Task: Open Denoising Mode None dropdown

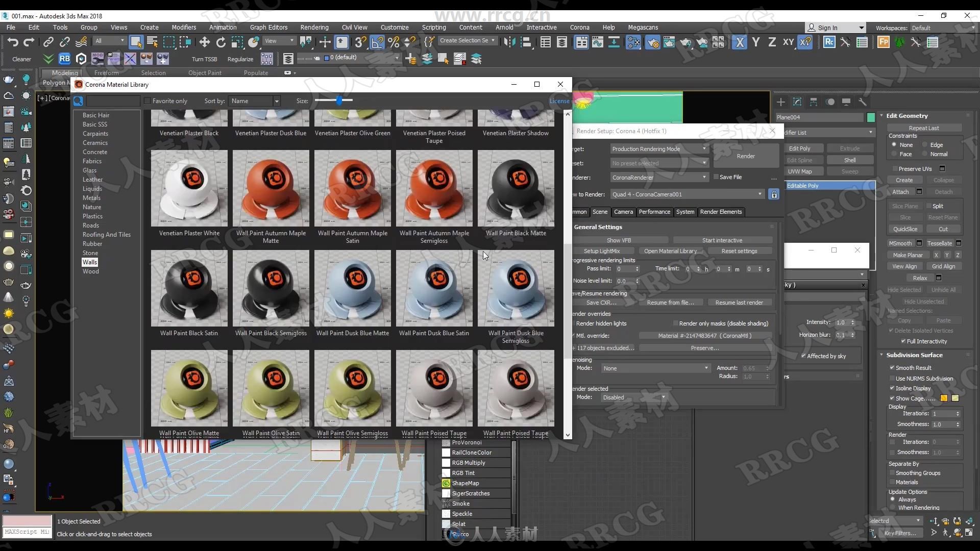Action: tap(656, 368)
